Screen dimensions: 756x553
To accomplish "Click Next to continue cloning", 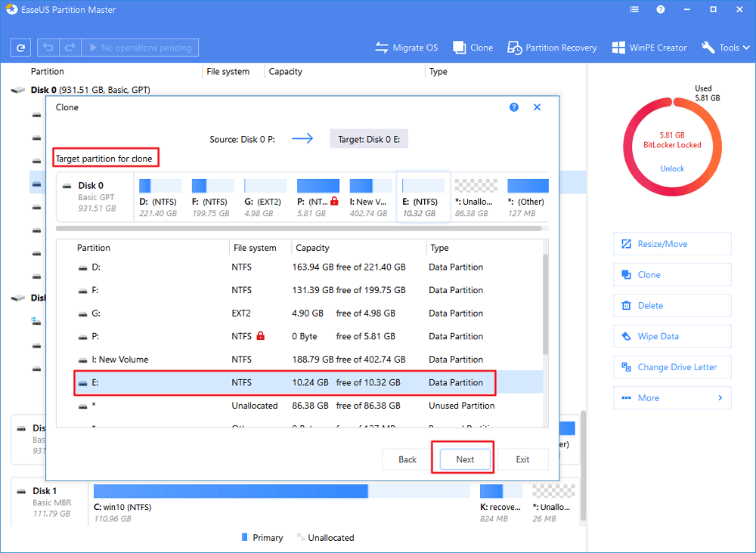I will pos(465,459).
